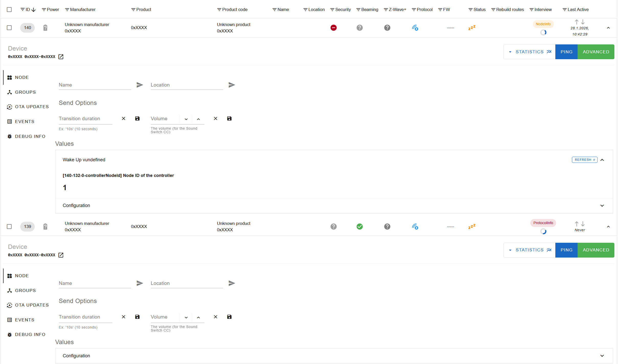Tick the checkbox for node 139
This screenshot has width=620, height=364.
coord(9,226)
